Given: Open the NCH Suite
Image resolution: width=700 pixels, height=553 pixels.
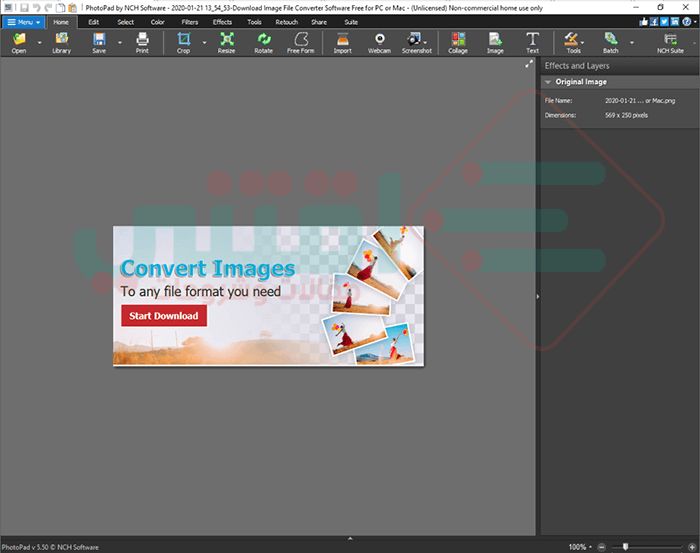Looking at the screenshot, I should [x=670, y=43].
